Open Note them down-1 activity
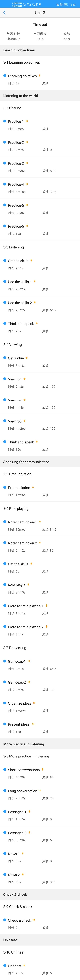This screenshot has width=80, height=980. 40,525
